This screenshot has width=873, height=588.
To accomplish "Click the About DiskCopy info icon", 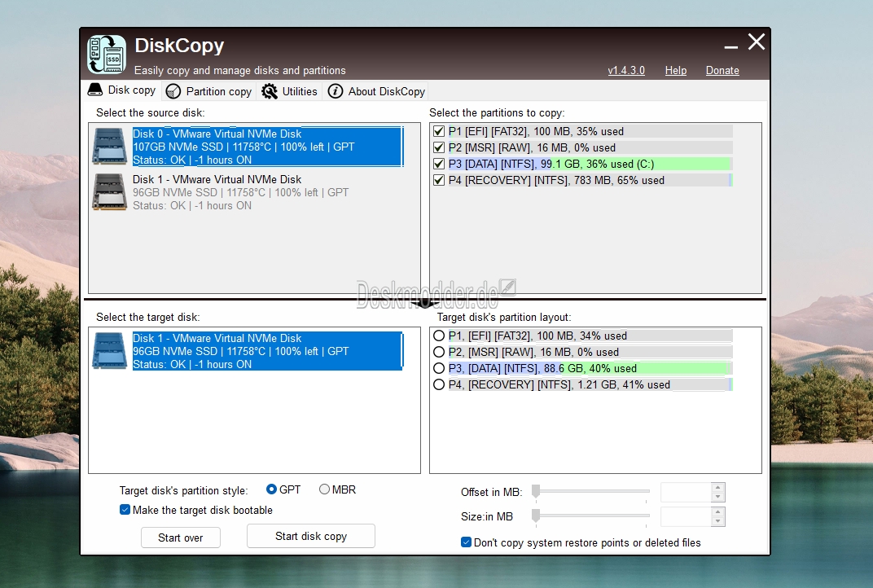I will click(336, 91).
